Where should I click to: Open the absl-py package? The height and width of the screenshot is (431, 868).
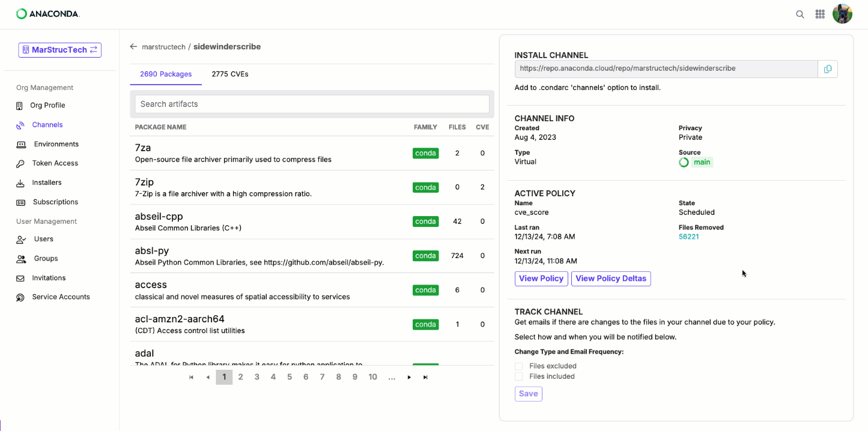(x=152, y=250)
